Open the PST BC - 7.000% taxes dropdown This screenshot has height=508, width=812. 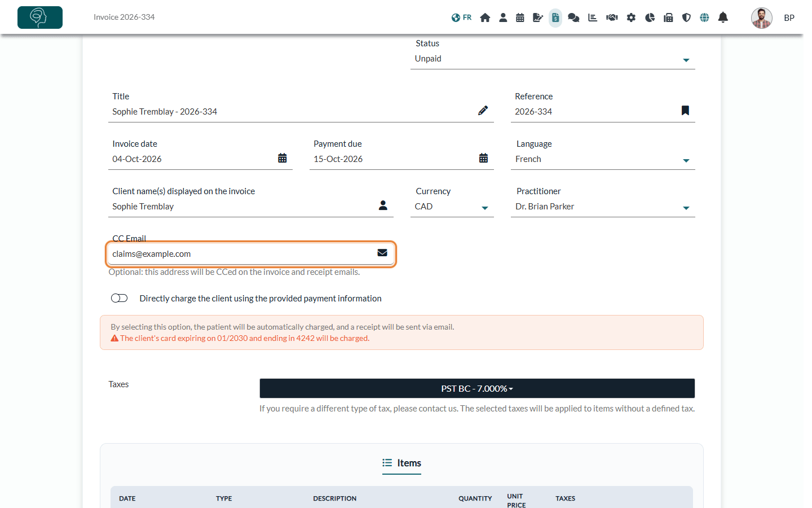pos(477,388)
